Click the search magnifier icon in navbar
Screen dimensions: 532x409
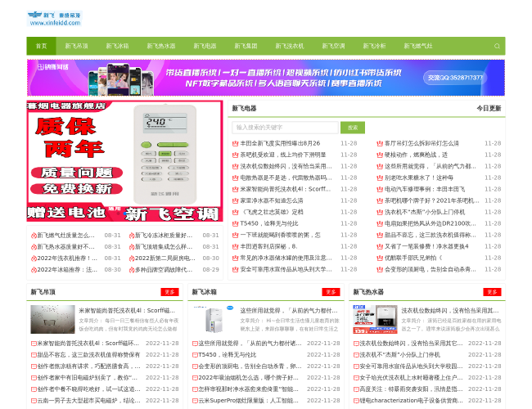point(496,46)
